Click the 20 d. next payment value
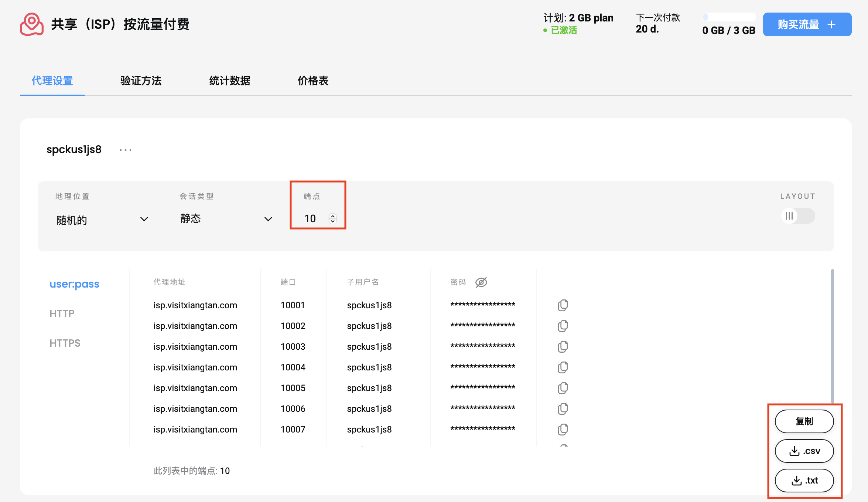This screenshot has width=868, height=502. (x=647, y=29)
